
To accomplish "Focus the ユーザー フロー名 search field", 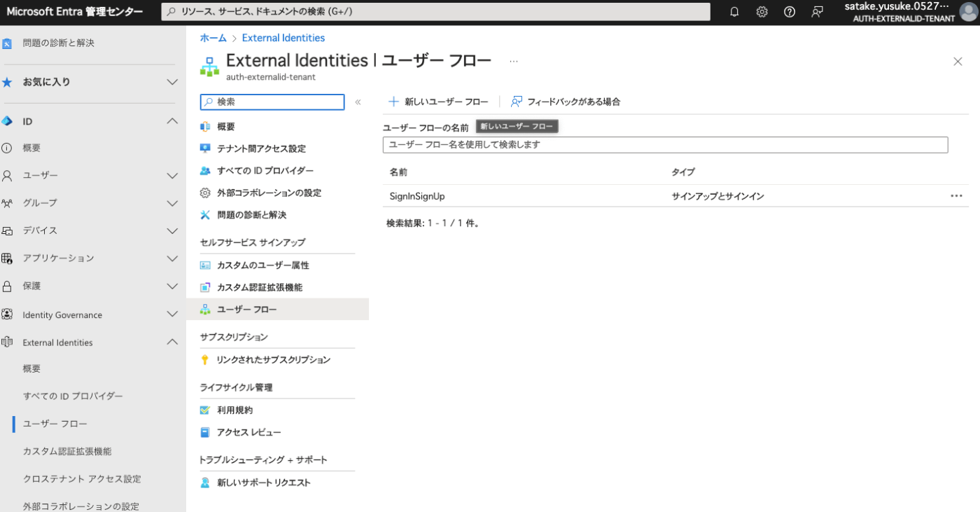I will tap(665, 145).
